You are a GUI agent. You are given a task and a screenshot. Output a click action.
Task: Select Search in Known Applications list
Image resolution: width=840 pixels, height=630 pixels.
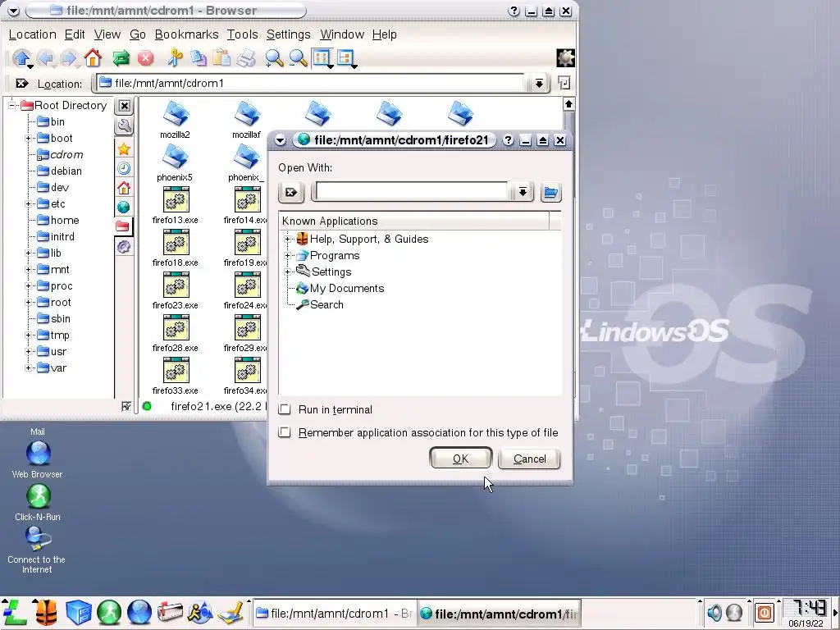(320, 305)
